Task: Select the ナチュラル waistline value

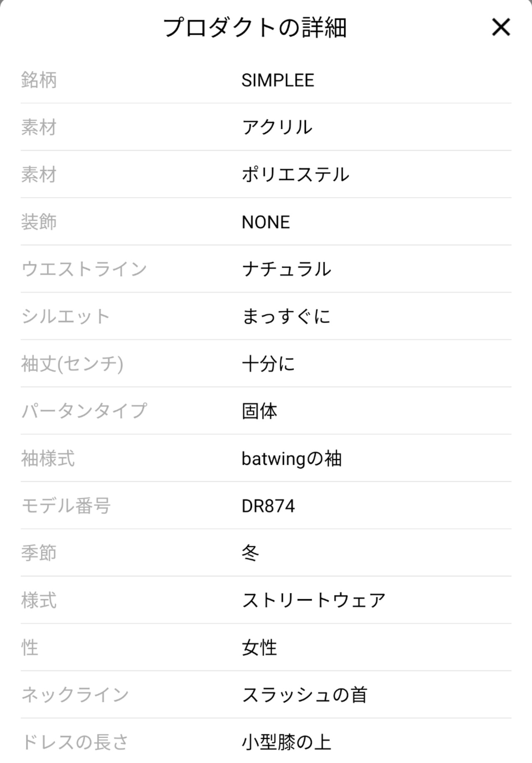Action: (x=286, y=269)
